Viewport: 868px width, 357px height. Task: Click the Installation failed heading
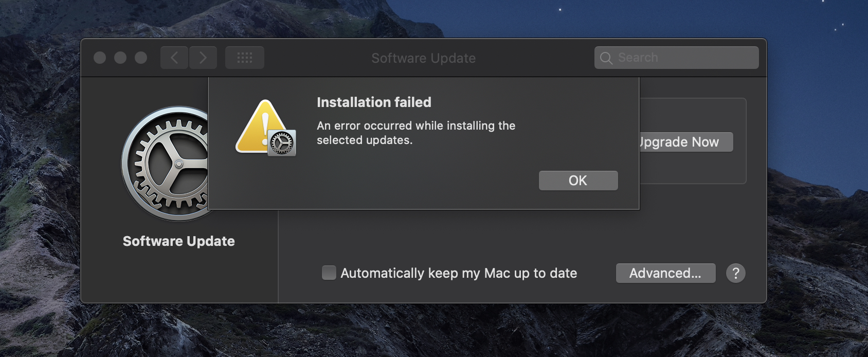coord(374,102)
